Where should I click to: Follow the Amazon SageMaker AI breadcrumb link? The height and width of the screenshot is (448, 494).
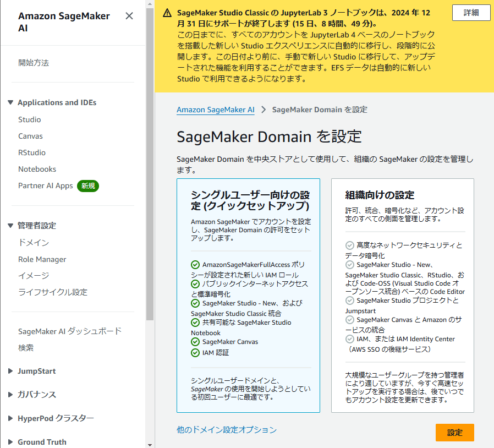(216, 110)
